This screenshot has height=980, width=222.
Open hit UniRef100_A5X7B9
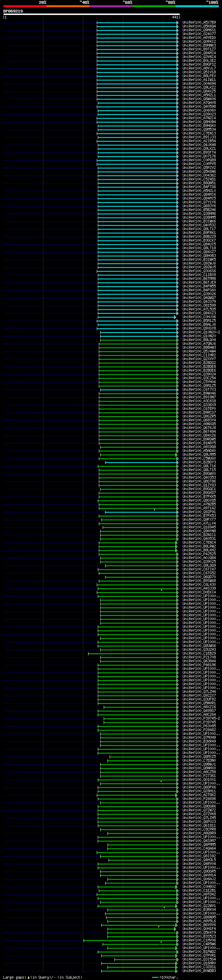[199, 23]
